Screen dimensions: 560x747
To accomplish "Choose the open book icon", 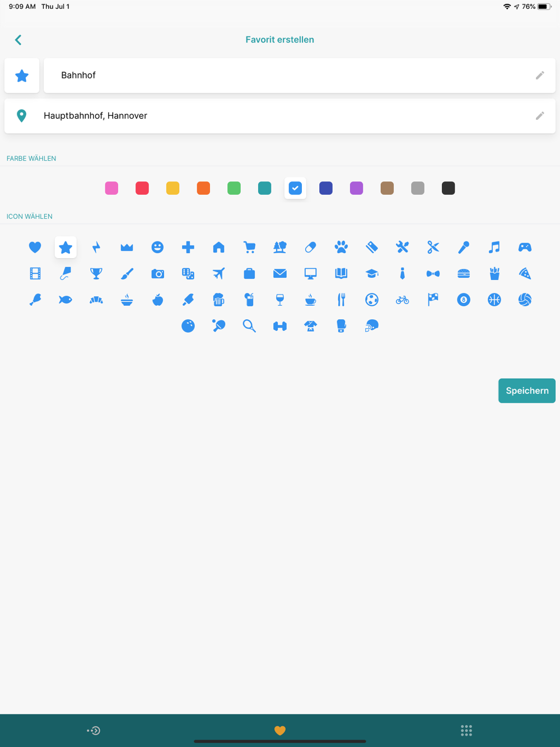I will coord(341,273).
